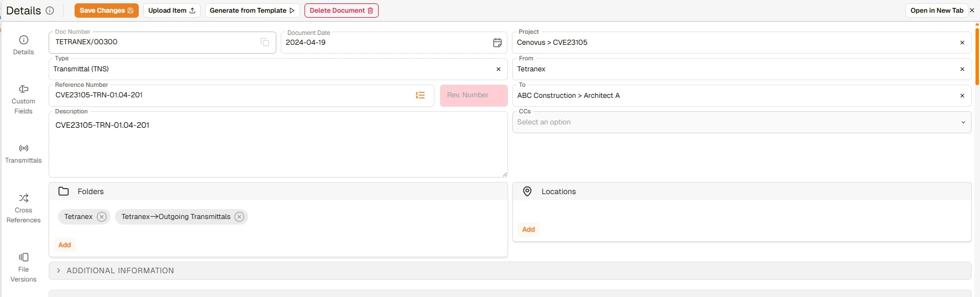Click the info icon beside Details heading
The width and height of the screenshot is (980, 297).
(50, 11)
